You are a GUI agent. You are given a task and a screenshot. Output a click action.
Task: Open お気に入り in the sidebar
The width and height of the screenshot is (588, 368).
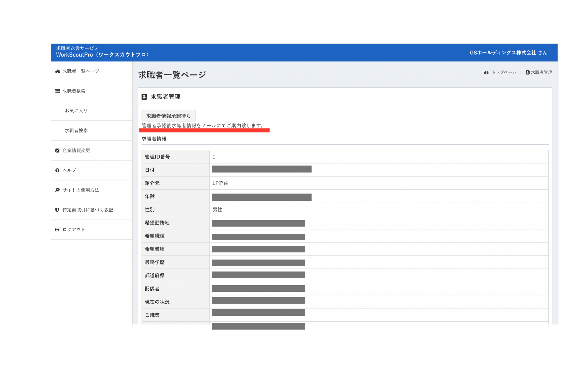tap(76, 111)
